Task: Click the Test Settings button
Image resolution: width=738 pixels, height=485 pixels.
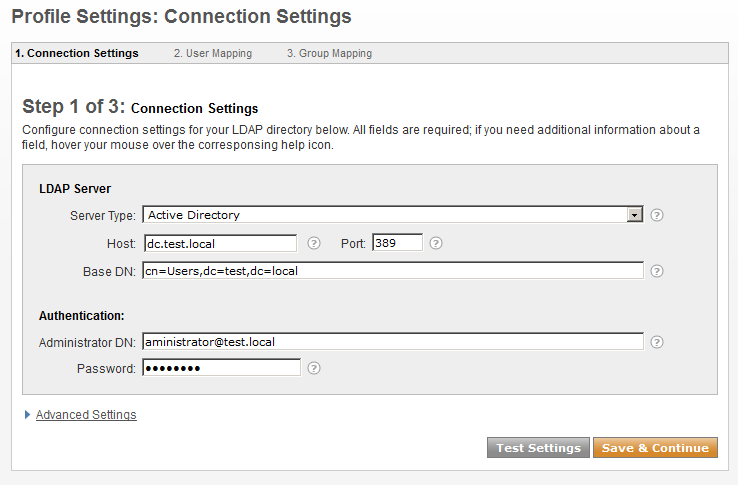Action: [538, 448]
